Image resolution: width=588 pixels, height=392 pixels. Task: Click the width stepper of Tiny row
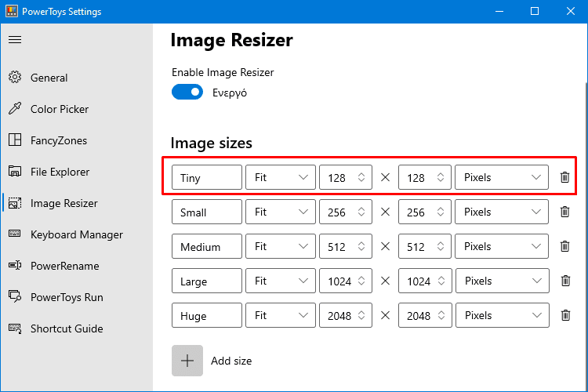[361, 177]
